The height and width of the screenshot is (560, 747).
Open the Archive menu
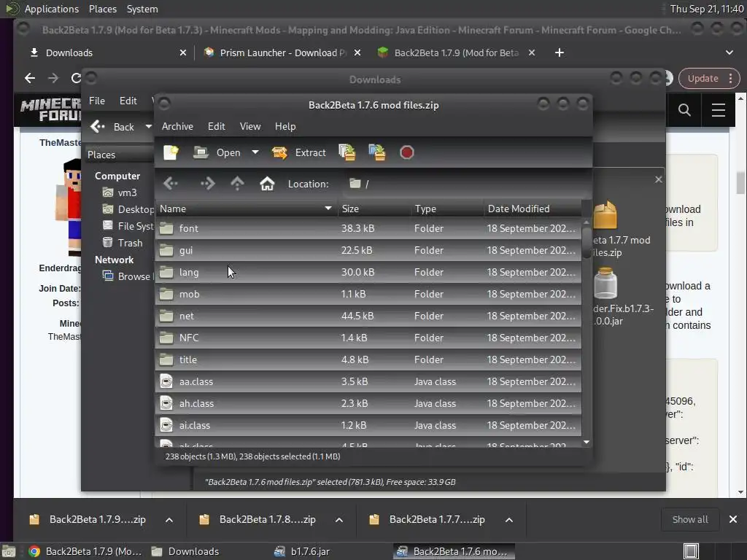(177, 126)
